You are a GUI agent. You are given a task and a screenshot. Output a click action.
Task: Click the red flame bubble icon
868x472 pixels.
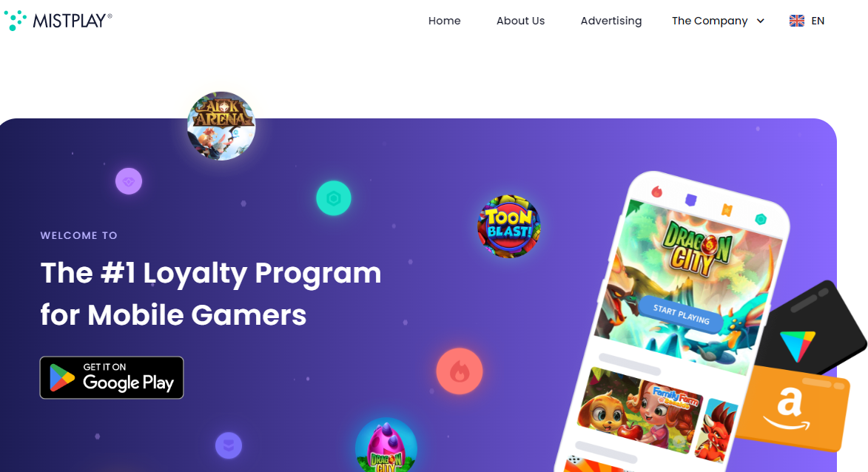(x=460, y=371)
